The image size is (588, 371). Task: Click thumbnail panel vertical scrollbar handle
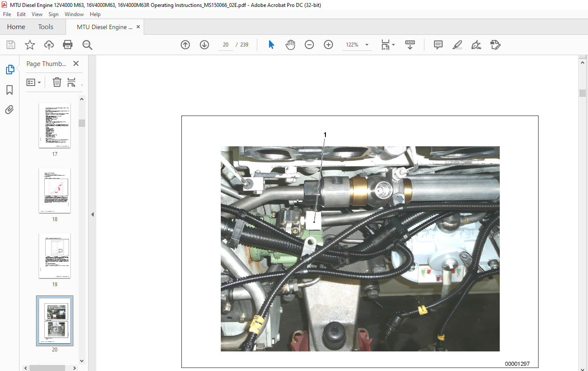(x=82, y=123)
